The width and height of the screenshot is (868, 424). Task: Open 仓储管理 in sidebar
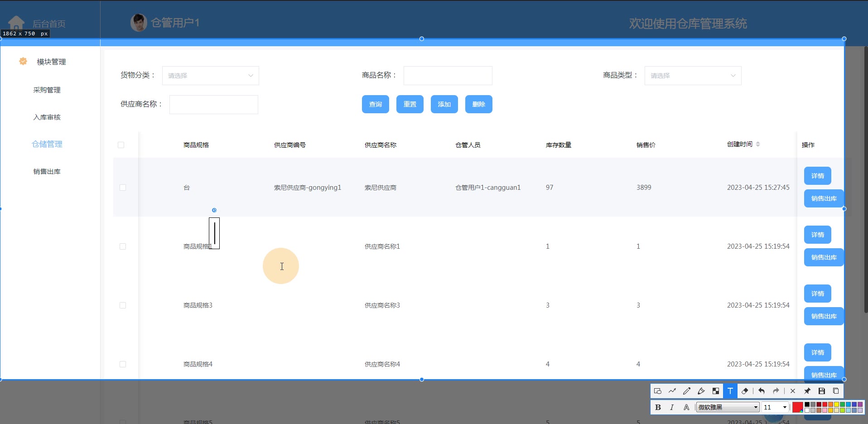(47, 144)
